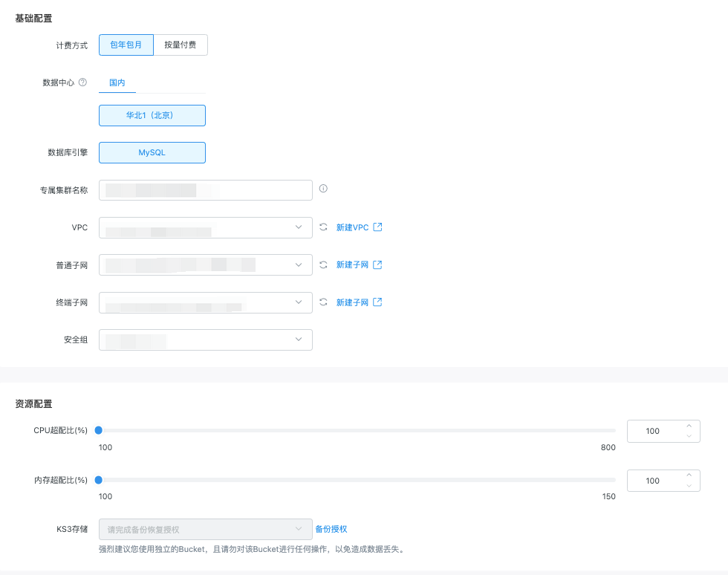Decrease the 内存超配比 value with down arrow
Image resolution: width=728 pixels, height=575 pixels.
tap(689, 486)
